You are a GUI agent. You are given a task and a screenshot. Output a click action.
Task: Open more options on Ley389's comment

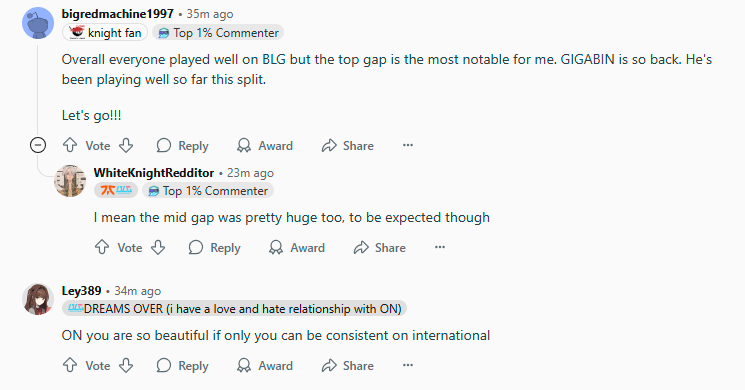coord(408,365)
